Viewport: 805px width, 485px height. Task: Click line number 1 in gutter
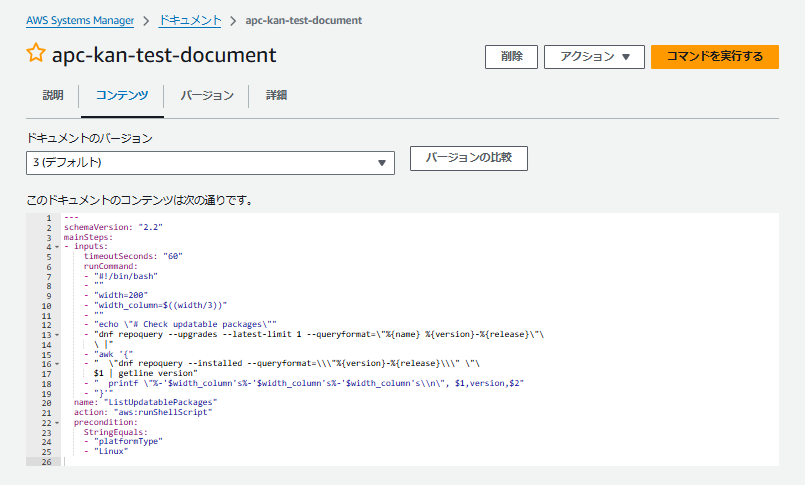(49, 218)
